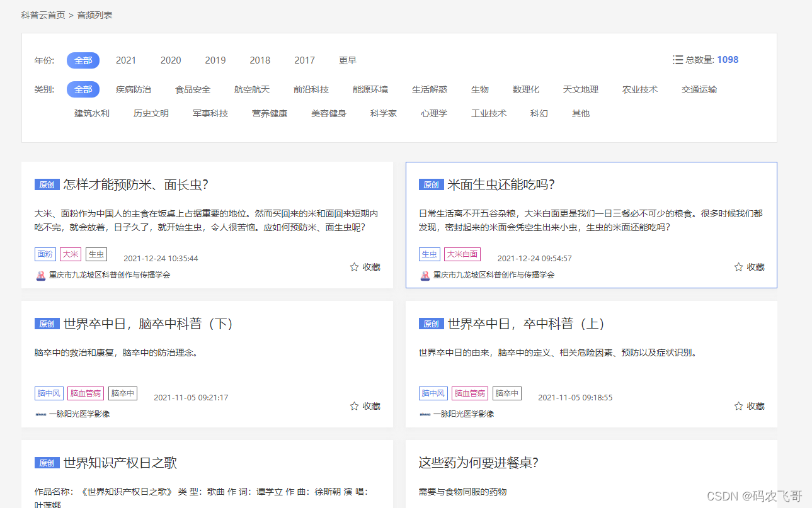Choose the 建筑水利 category
812x508 pixels.
tap(92, 113)
